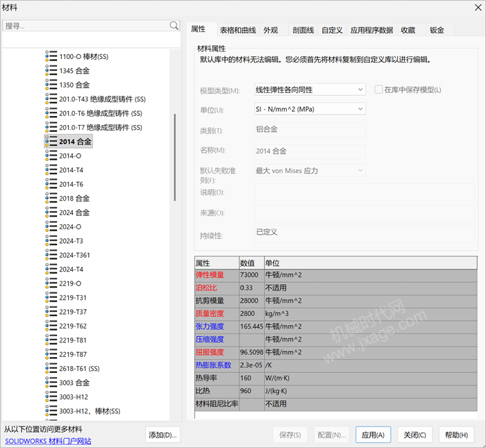486x448 pixels.
Task: Click the 来源 source field
Action: click(x=364, y=213)
